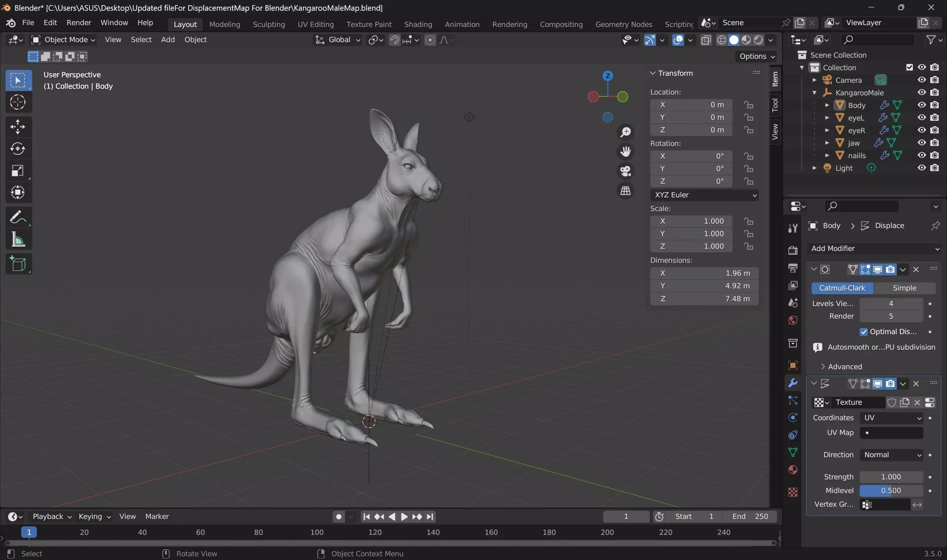Screen dimensions: 947x560
Task: Click the zoom view magnifier icon
Action: coord(626,132)
